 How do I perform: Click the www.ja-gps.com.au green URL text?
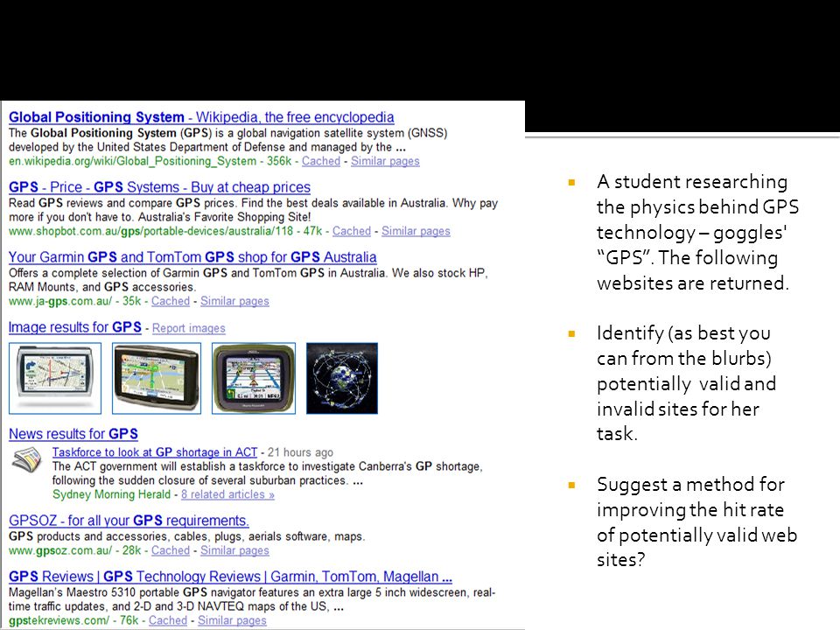tap(60, 301)
